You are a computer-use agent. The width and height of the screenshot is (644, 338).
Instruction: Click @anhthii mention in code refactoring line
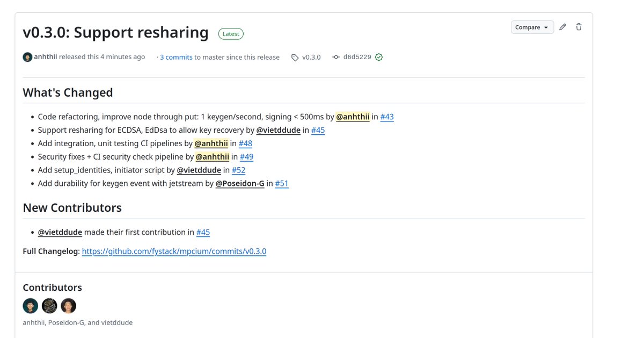353,117
